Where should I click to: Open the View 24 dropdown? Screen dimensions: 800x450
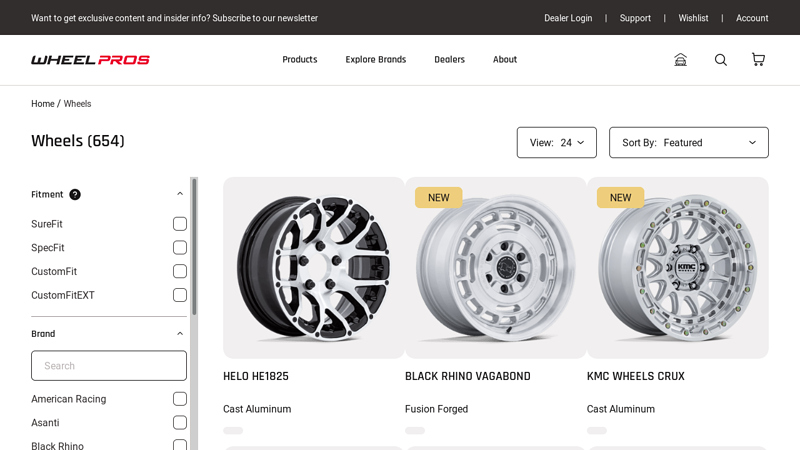pyautogui.click(x=557, y=142)
